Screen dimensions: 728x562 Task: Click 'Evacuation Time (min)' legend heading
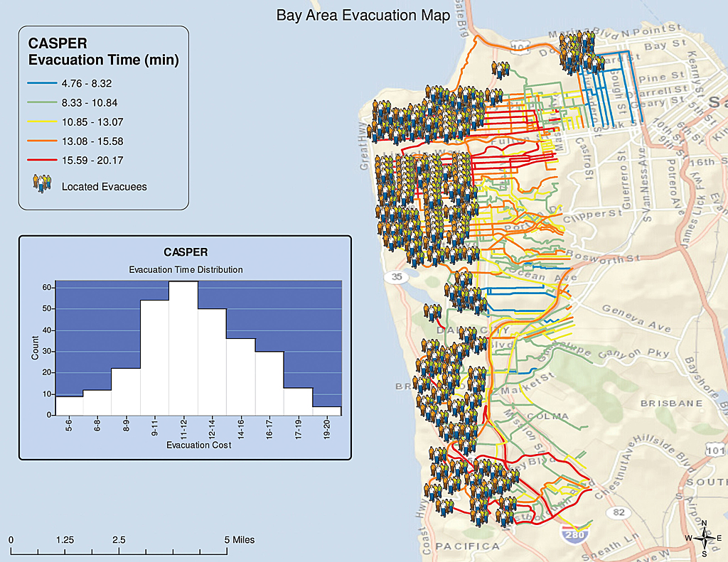(x=104, y=60)
